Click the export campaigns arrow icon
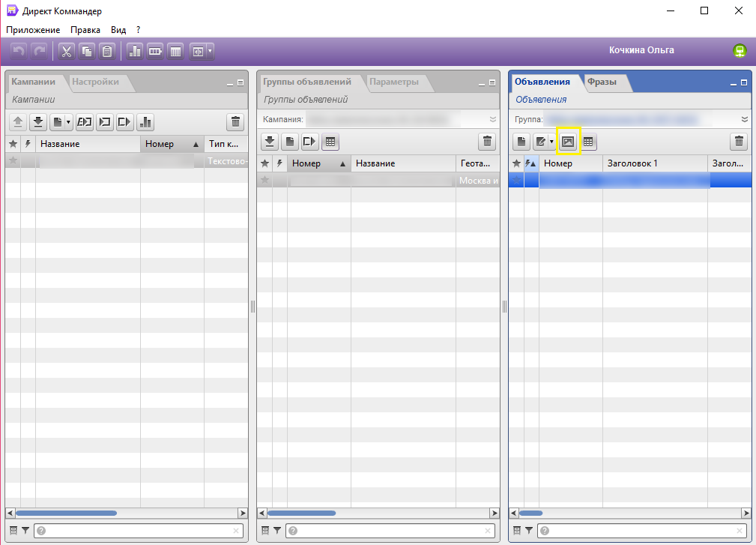The width and height of the screenshot is (756, 545). pyautogui.click(x=124, y=122)
